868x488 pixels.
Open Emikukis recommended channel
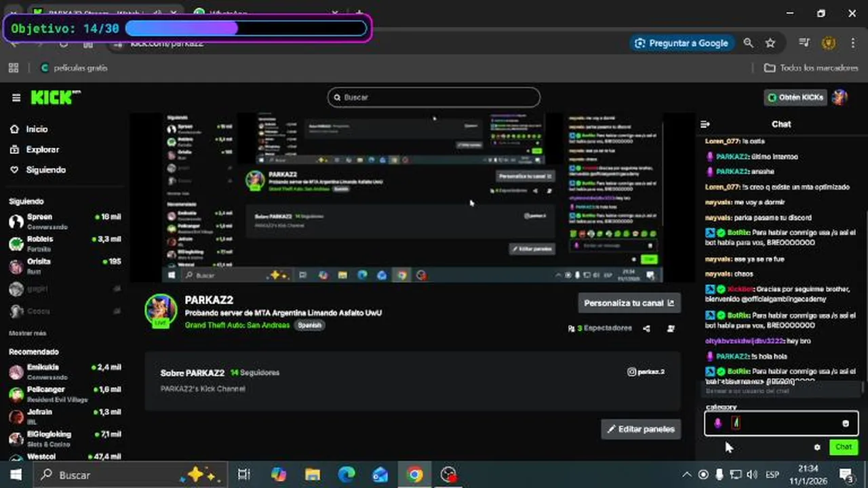(65, 371)
